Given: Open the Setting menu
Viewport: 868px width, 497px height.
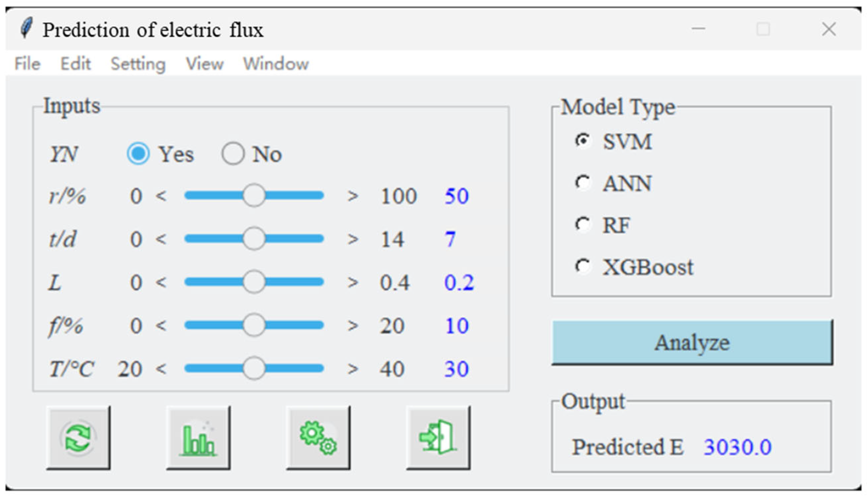Looking at the screenshot, I should (x=138, y=64).
